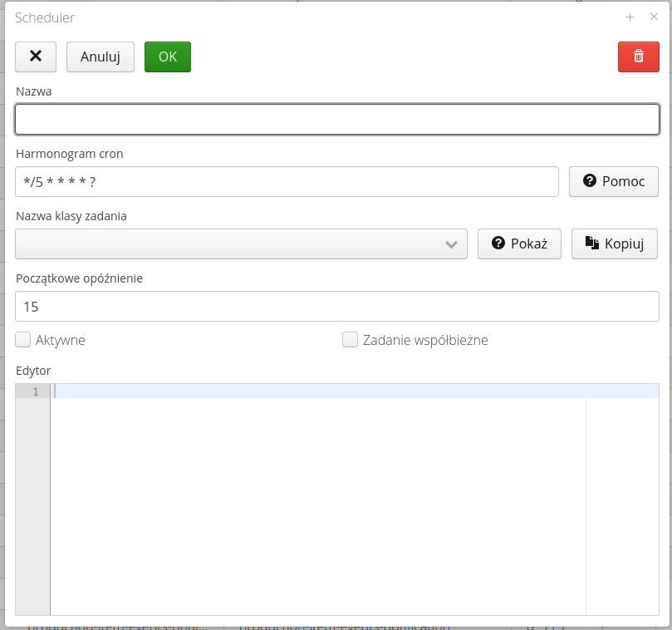Click the copy icon on Kopiuj button
672x630 pixels.
click(591, 244)
